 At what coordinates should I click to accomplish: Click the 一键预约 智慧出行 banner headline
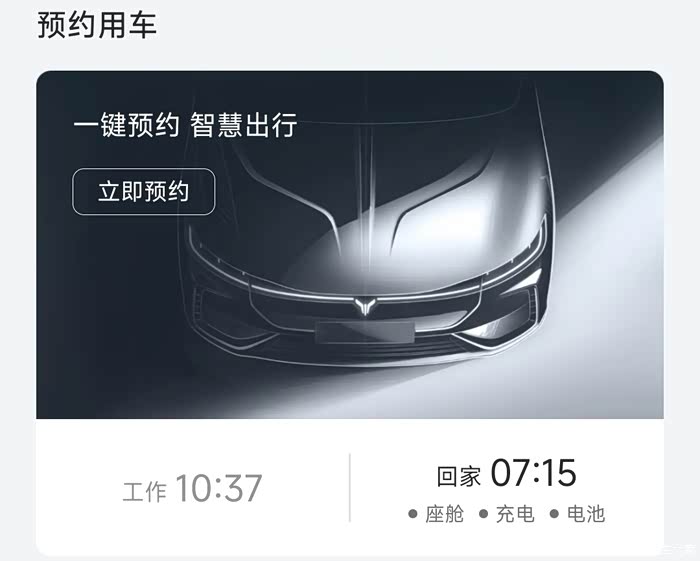(185, 125)
